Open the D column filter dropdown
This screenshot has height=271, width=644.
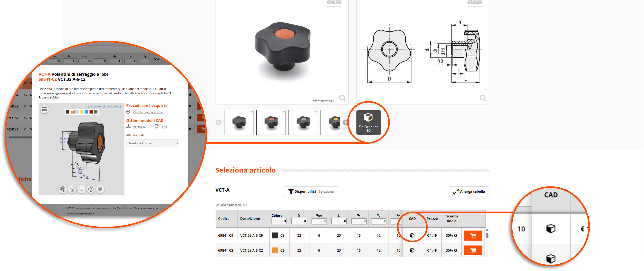click(299, 221)
